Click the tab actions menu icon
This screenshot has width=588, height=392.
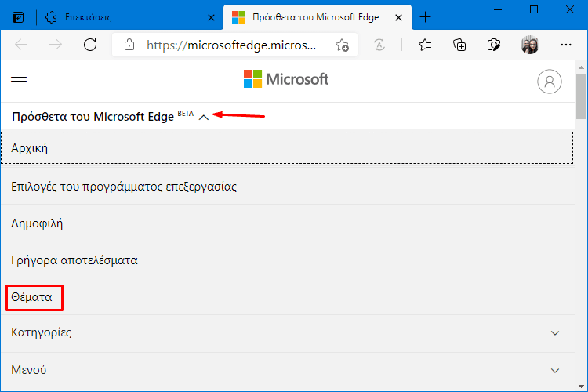[18, 17]
